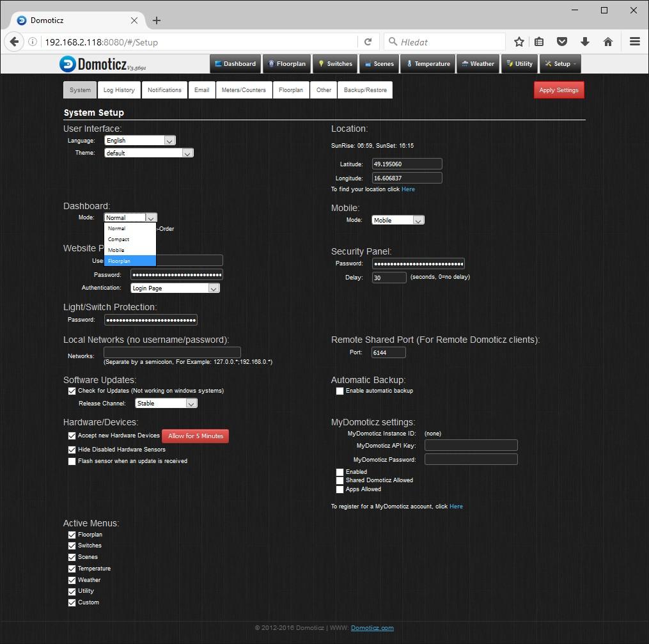Open the Dashboard page
The image size is (649, 644).
click(x=235, y=64)
